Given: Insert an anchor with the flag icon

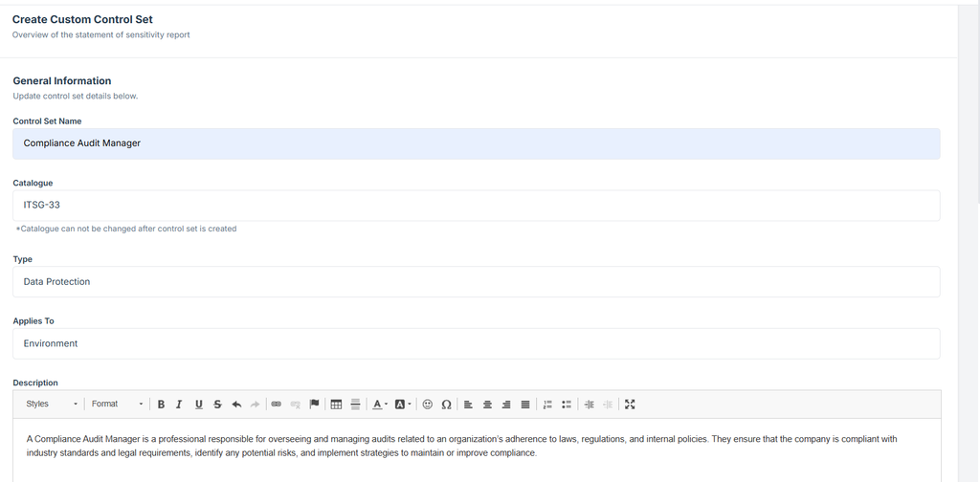Looking at the screenshot, I should click(x=314, y=405).
